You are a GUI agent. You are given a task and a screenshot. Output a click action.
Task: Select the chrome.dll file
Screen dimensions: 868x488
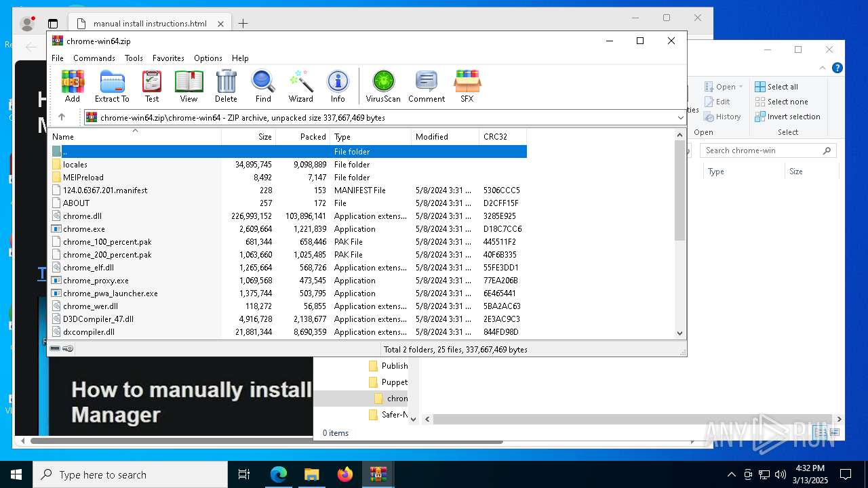point(288,216)
